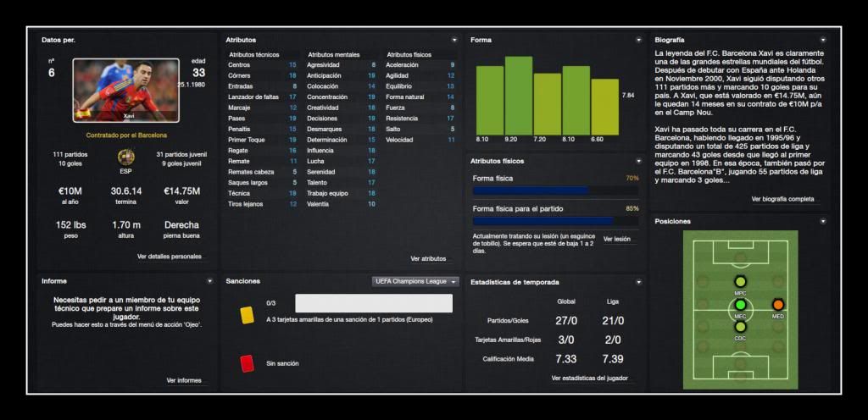Click Xavi's player photo

(x=126, y=90)
